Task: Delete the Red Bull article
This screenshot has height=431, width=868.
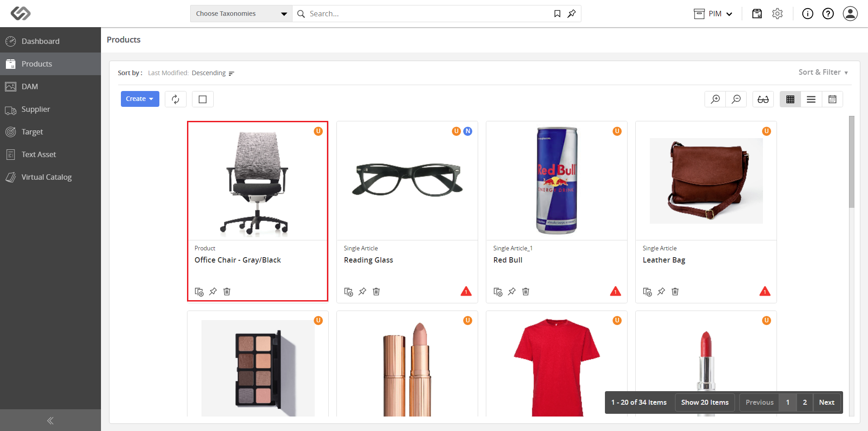Action: [x=526, y=292]
